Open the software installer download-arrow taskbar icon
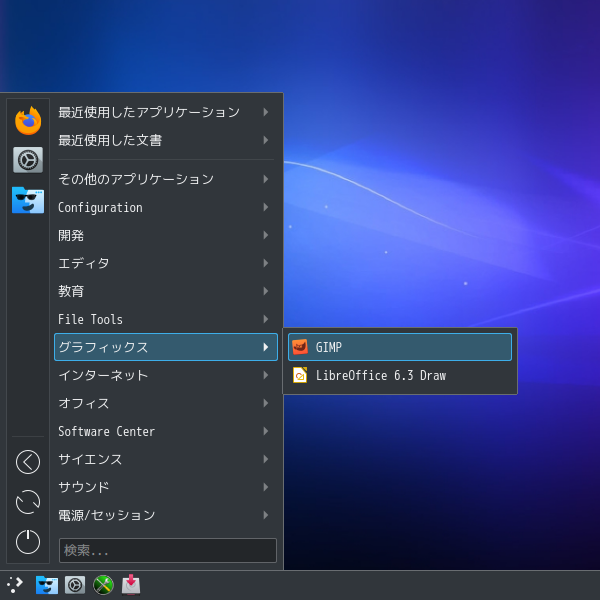 [131, 585]
